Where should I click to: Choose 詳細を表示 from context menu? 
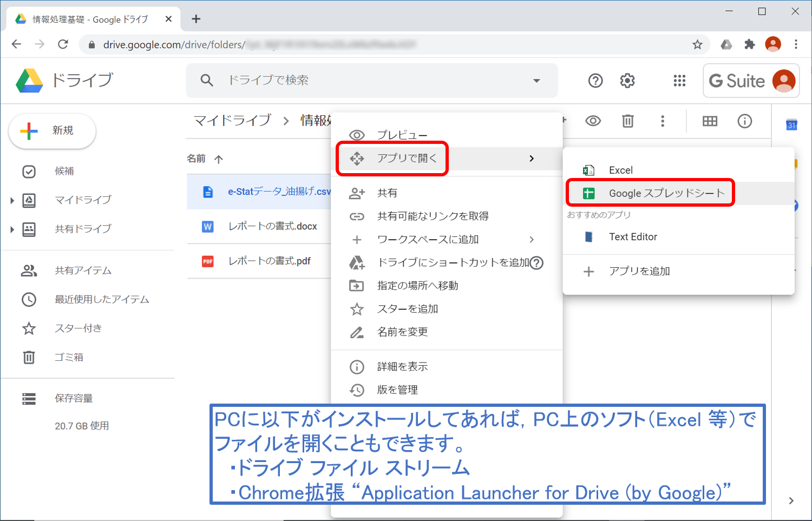(x=447, y=367)
